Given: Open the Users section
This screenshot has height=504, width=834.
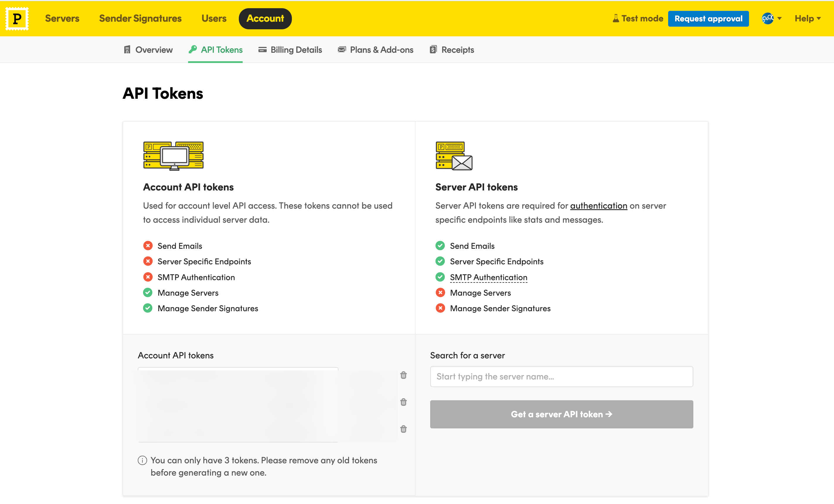Looking at the screenshot, I should coord(214,18).
